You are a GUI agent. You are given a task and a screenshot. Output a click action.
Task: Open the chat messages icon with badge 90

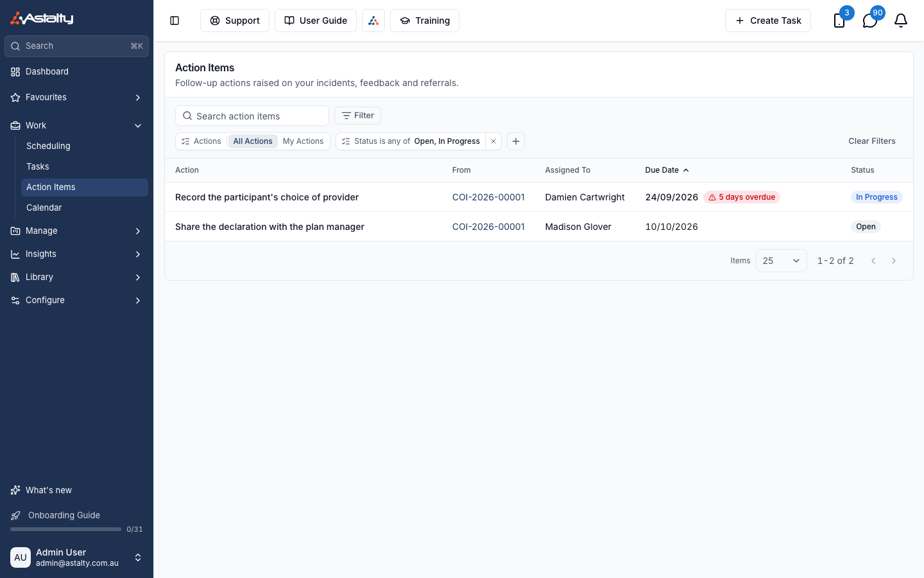(870, 21)
